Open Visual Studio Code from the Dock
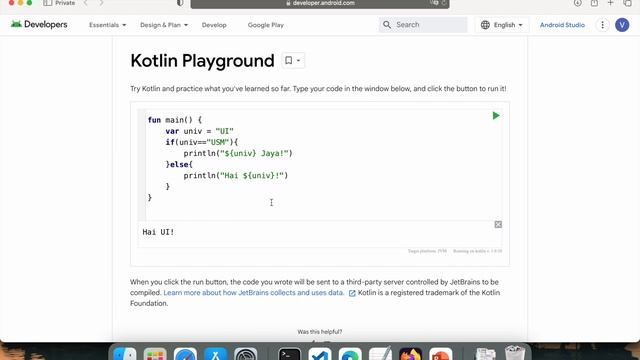This screenshot has width=640, height=360. pos(320,354)
